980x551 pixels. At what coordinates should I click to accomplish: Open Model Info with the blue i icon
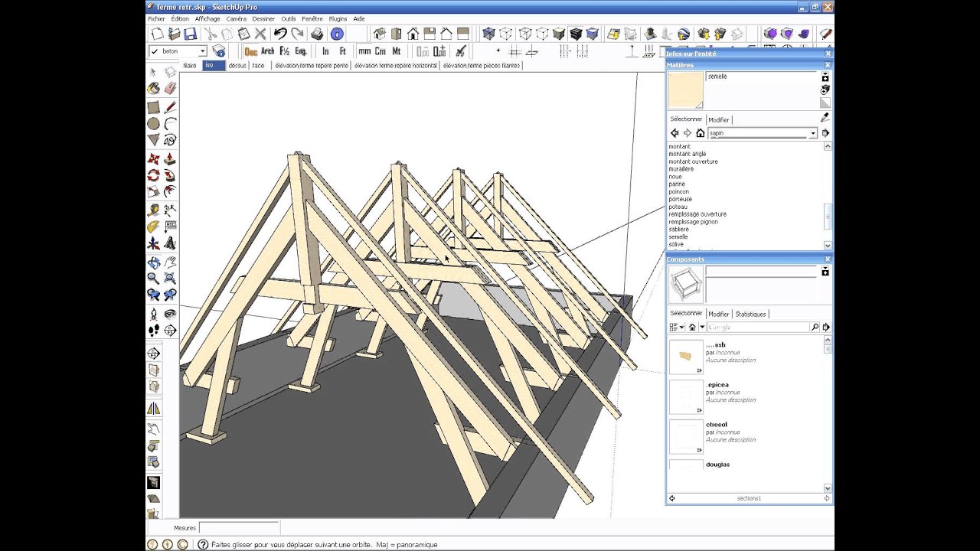point(336,34)
